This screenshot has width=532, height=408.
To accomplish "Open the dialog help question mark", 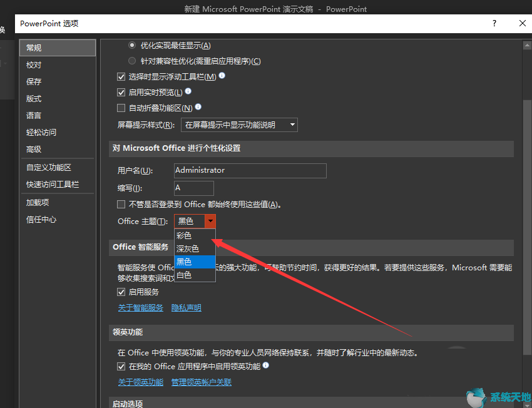I will point(494,23).
